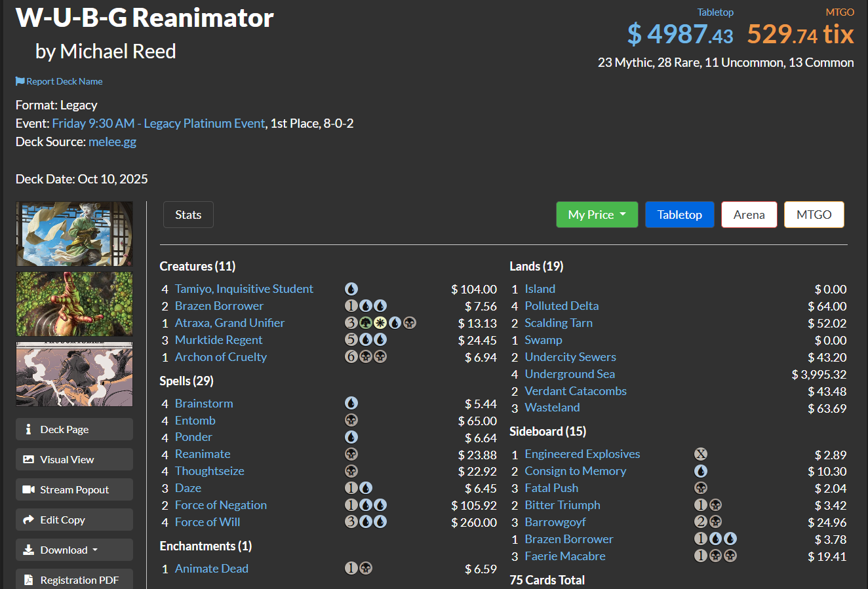Click the generic 3 mana symbol beside Force of Will
This screenshot has height=589, width=868.
click(x=351, y=522)
